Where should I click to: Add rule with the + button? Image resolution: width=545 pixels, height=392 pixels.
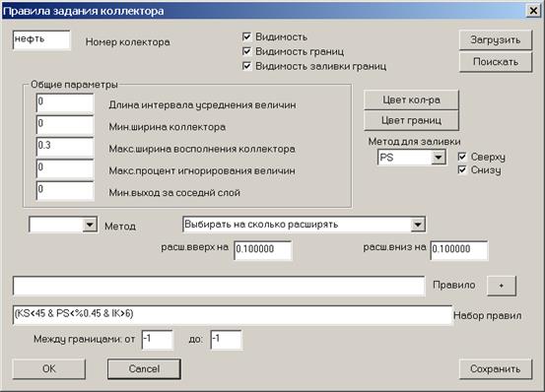tap(502, 286)
